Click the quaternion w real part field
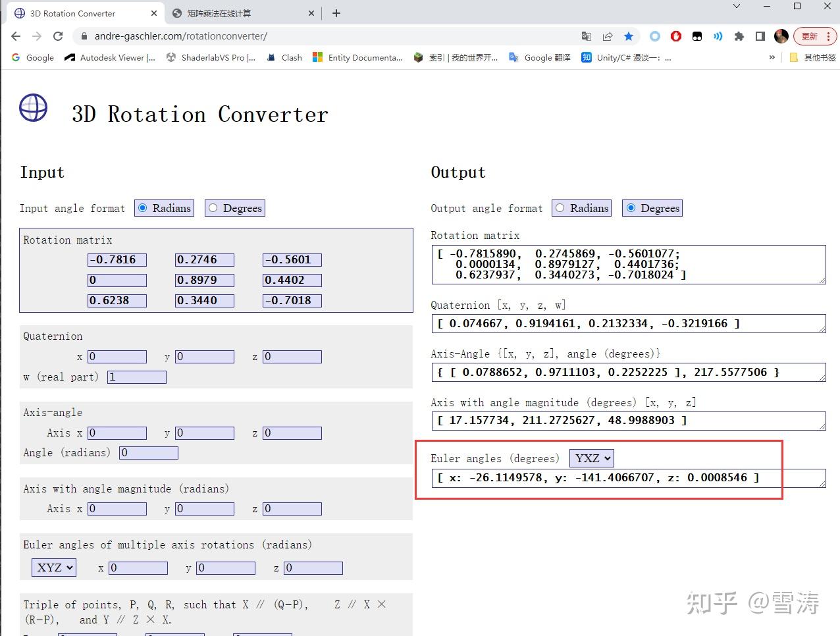 [136, 377]
